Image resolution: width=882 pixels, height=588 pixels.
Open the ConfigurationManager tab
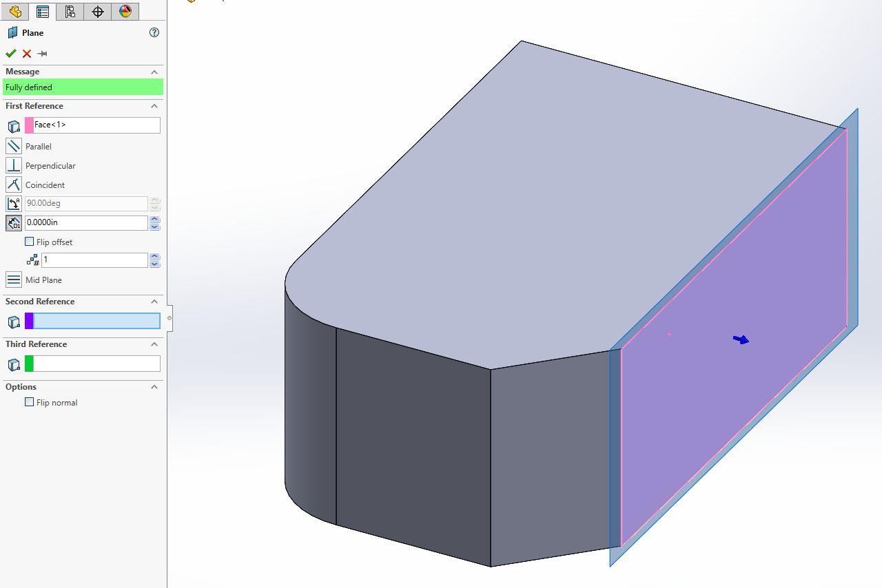tap(70, 11)
